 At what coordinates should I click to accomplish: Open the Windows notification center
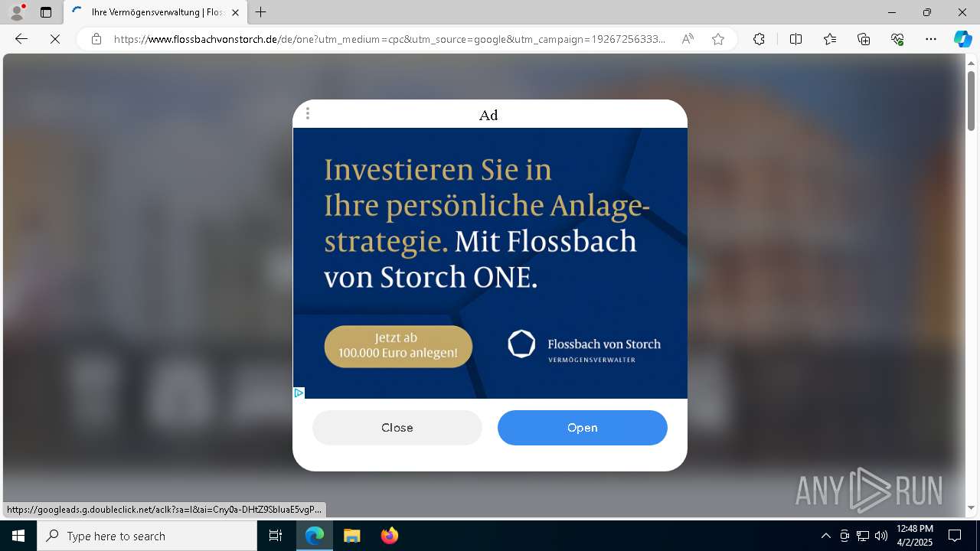click(x=955, y=536)
